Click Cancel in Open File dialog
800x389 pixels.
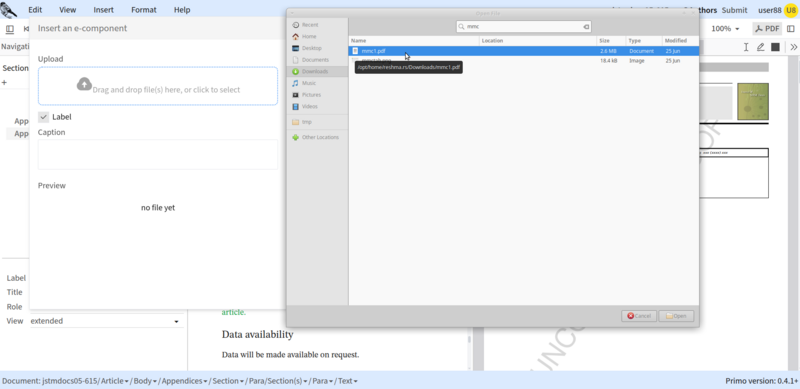point(639,316)
